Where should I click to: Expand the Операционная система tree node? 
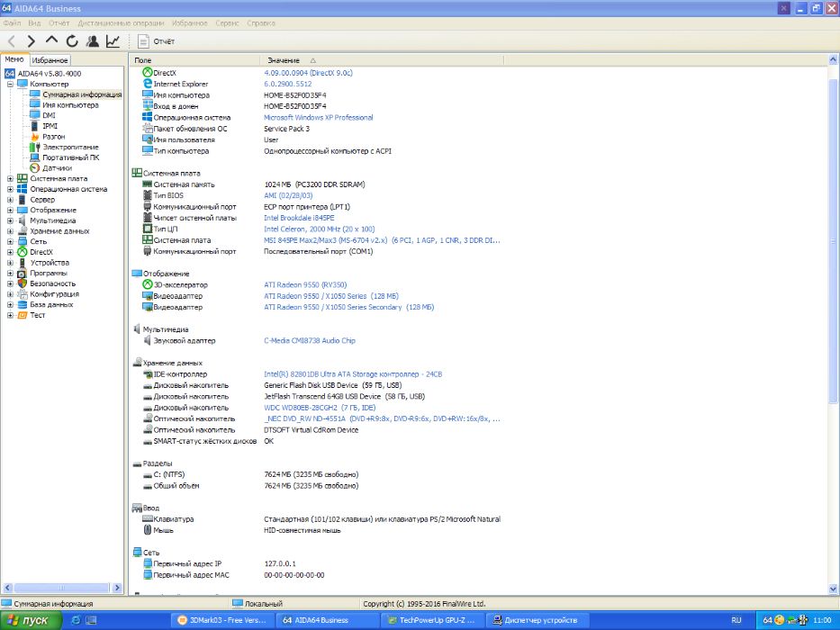(10, 189)
